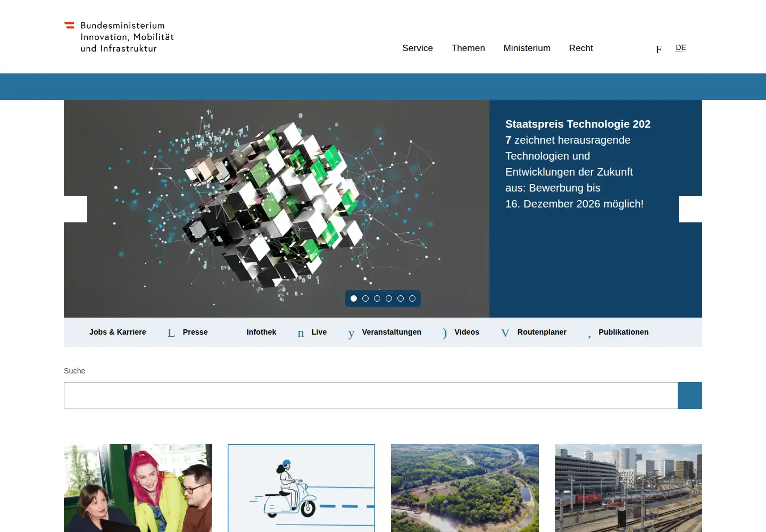Open Jobs & Karriere quick link

tap(118, 332)
